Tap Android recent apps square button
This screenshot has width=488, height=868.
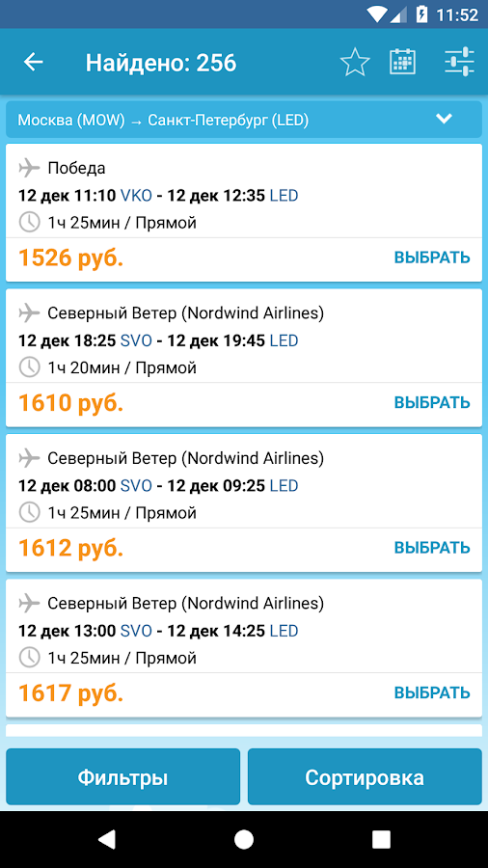click(381, 839)
